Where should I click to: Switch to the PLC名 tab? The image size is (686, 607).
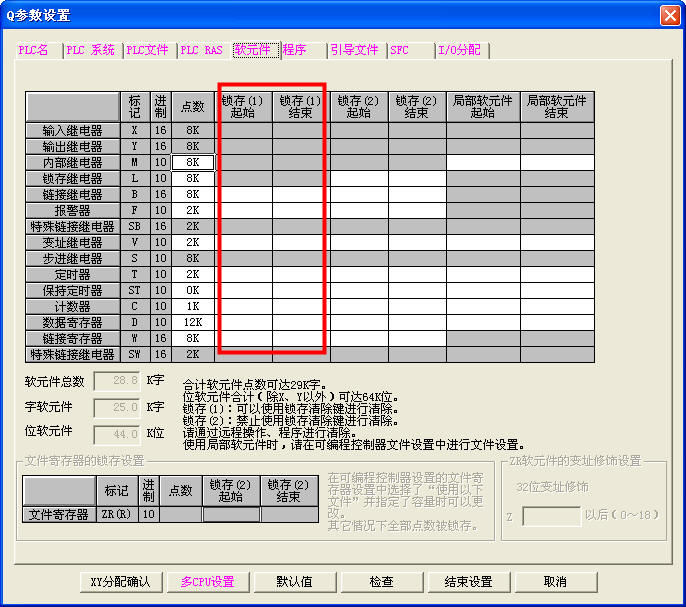tap(34, 50)
